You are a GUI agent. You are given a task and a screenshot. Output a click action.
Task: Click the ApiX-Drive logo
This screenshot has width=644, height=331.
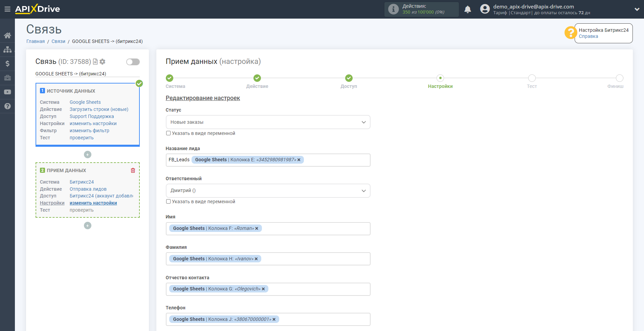point(38,9)
